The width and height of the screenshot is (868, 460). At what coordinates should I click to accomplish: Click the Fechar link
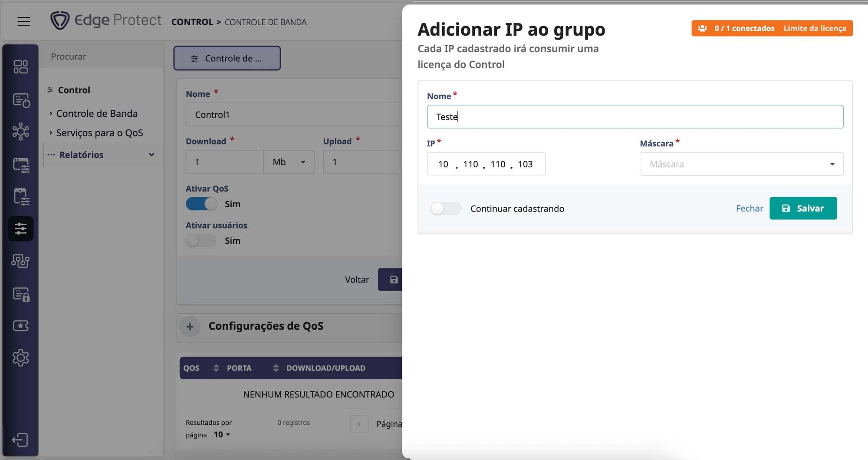[749, 208]
